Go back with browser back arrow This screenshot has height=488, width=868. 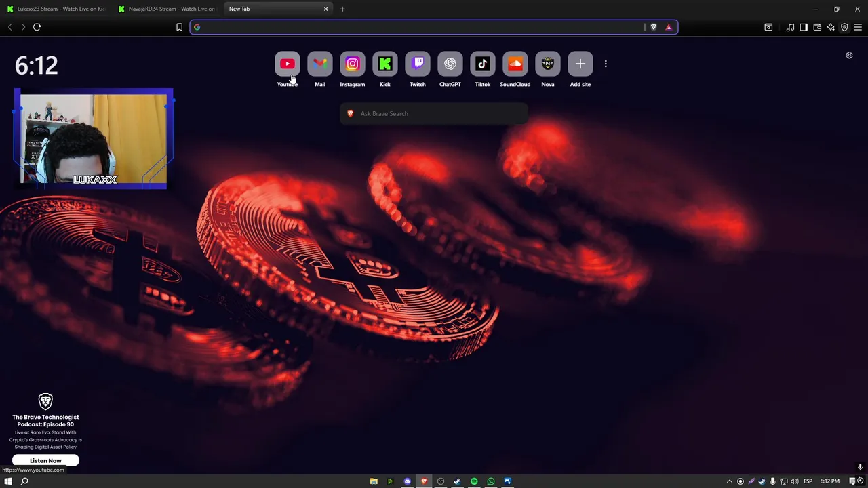click(x=9, y=27)
